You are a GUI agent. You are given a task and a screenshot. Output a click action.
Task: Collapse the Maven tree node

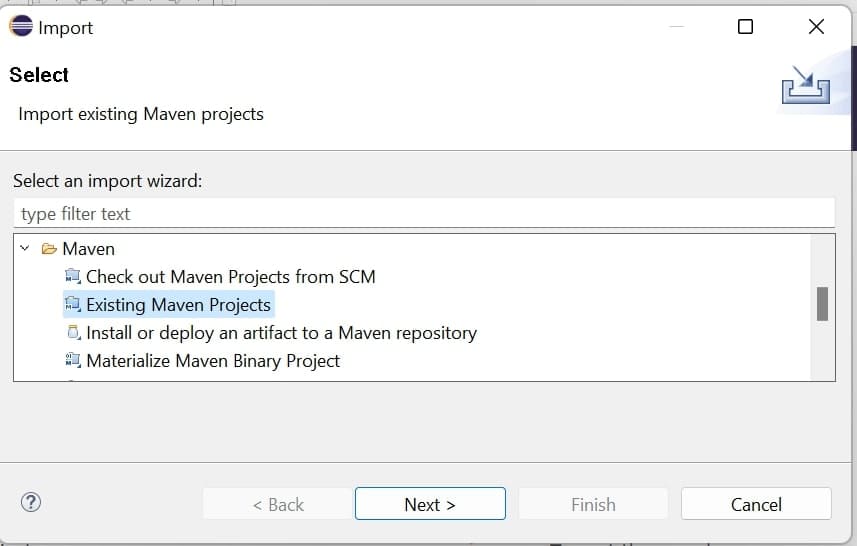point(25,249)
